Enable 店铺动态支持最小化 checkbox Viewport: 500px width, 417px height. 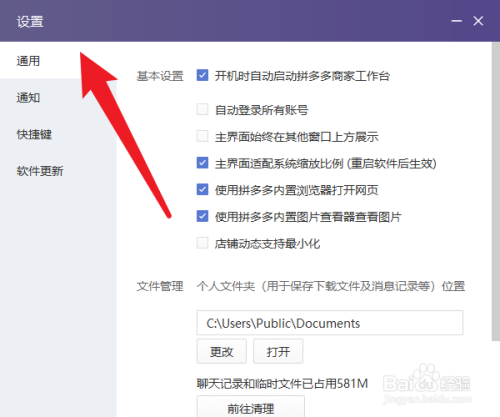tap(202, 243)
